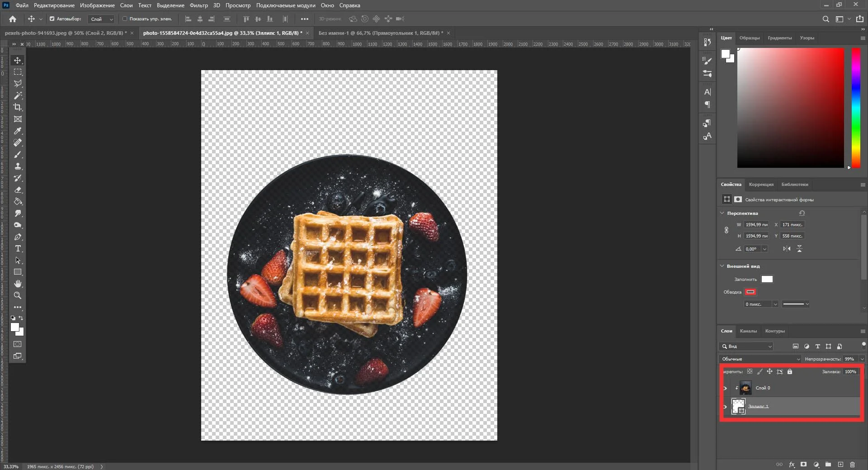The image size is (868, 470).
Task: Select the Crop tool
Action: point(18,107)
